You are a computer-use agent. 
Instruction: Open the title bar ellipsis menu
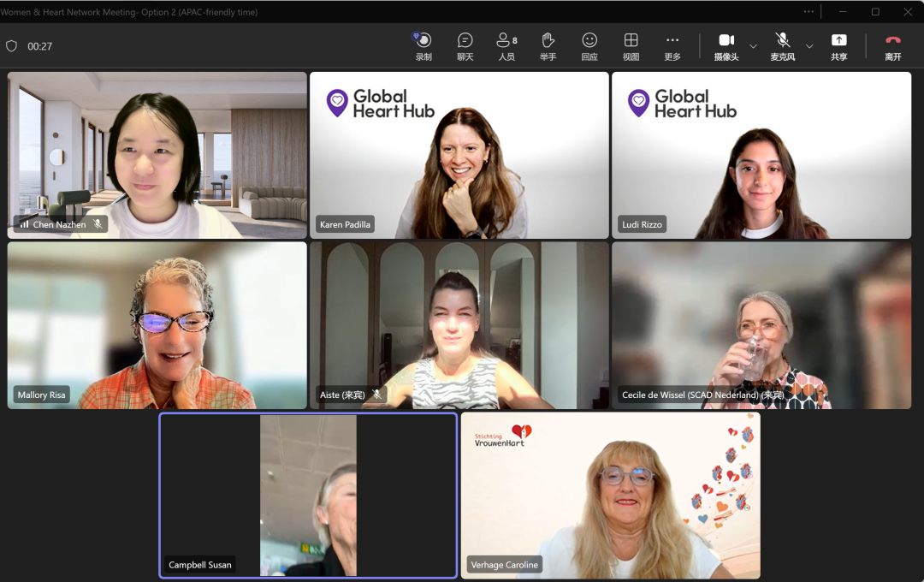(x=808, y=11)
